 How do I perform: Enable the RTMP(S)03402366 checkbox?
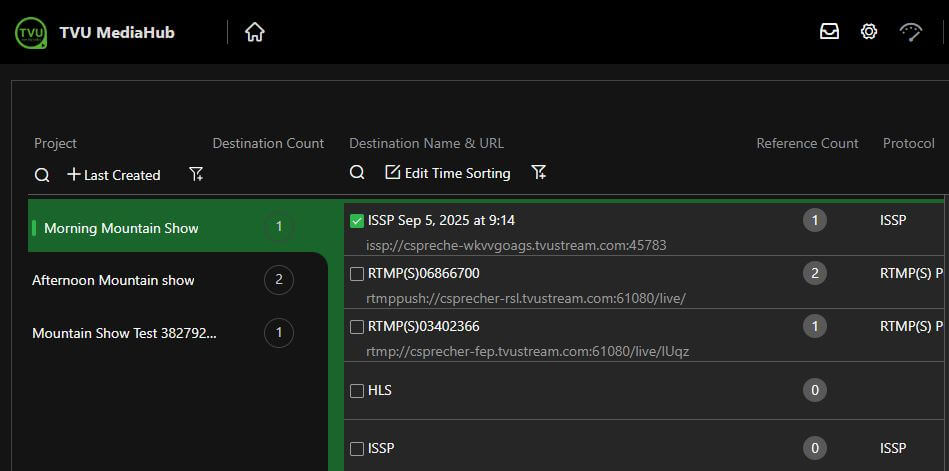pos(357,327)
